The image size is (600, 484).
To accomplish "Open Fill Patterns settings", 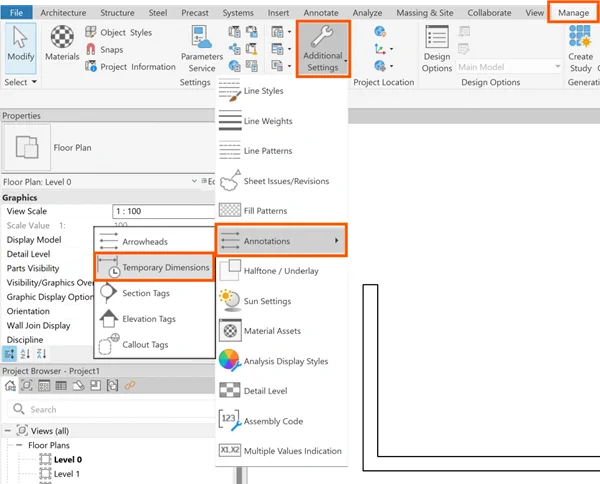I will tap(282, 211).
